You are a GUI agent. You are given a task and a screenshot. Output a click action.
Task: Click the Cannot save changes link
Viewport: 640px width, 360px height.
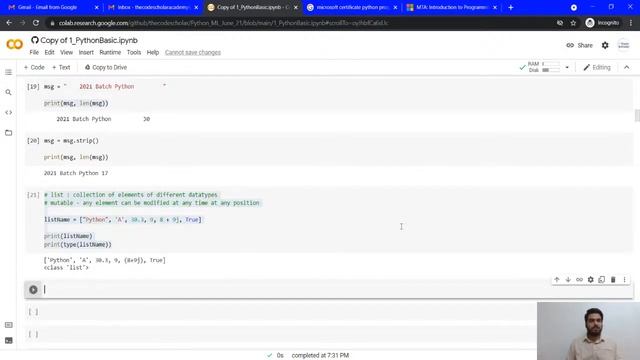point(193,52)
